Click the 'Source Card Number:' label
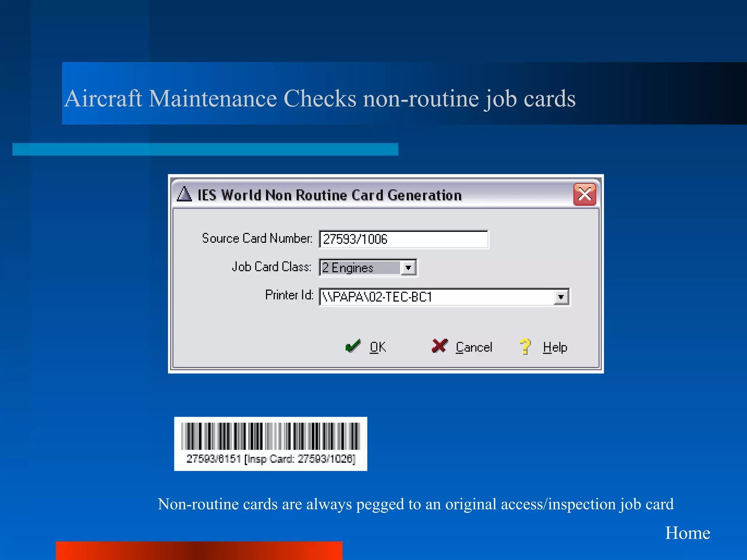This screenshot has width=747, height=560. point(257,238)
